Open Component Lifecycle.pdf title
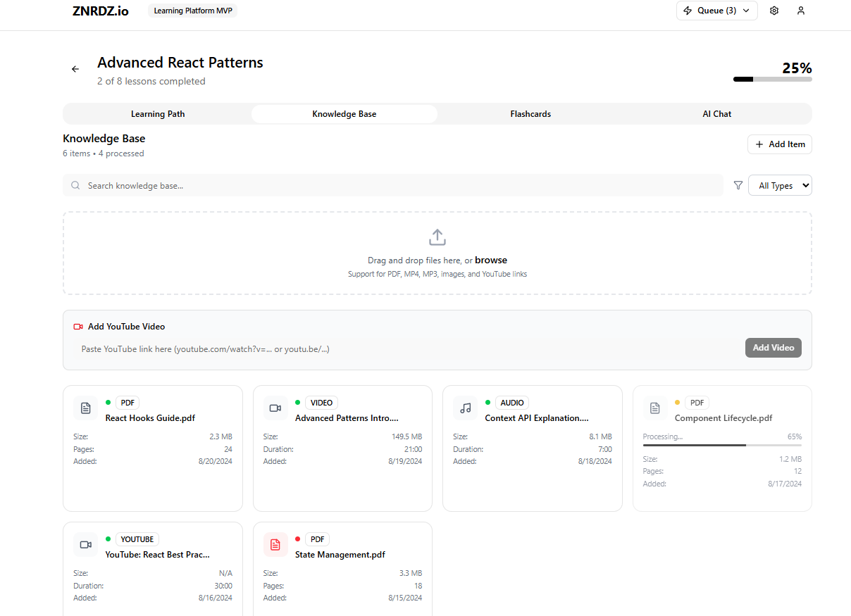Image resolution: width=851 pixels, height=616 pixels. pyautogui.click(x=723, y=418)
